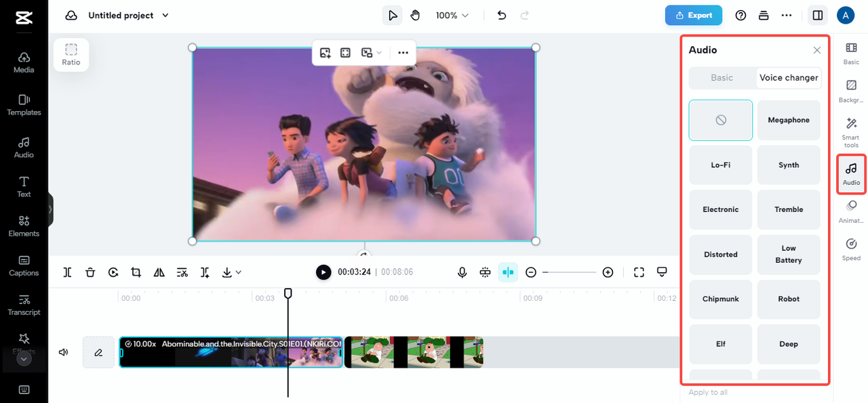Open the Transcript panel
This screenshot has width=868, height=403.
24,305
